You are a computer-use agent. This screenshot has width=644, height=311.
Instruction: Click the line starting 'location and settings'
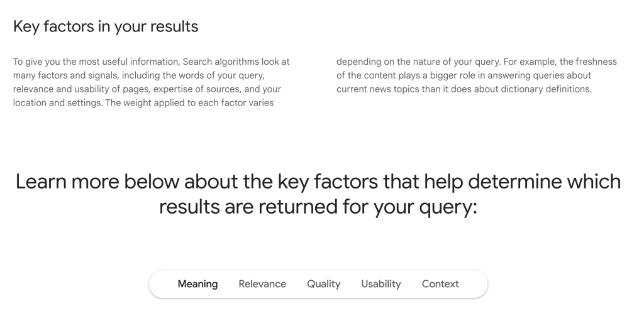click(143, 102)
